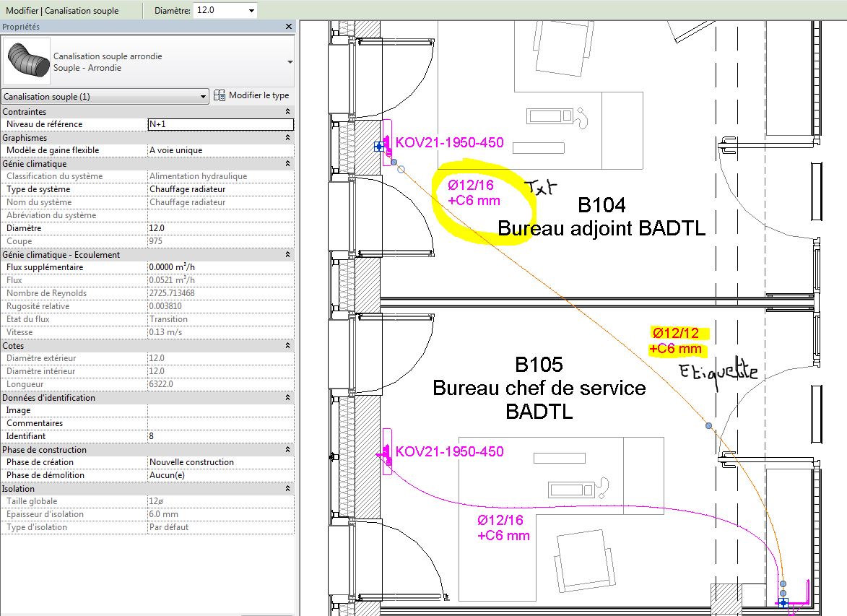The width and height of the screenshot is (847, 616).
Task: Open the type selector dropdown arrow
Action: click(x=290, y=62)
